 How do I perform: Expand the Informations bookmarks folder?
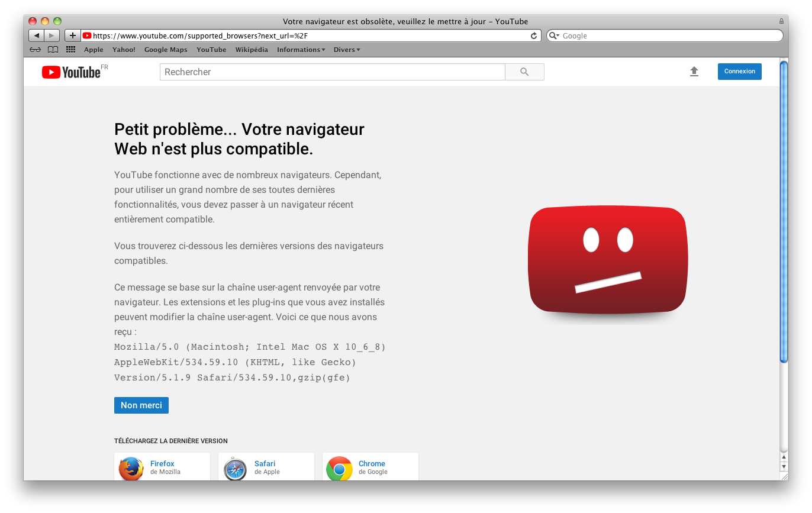pyautogui.click(x=301, y=50)
